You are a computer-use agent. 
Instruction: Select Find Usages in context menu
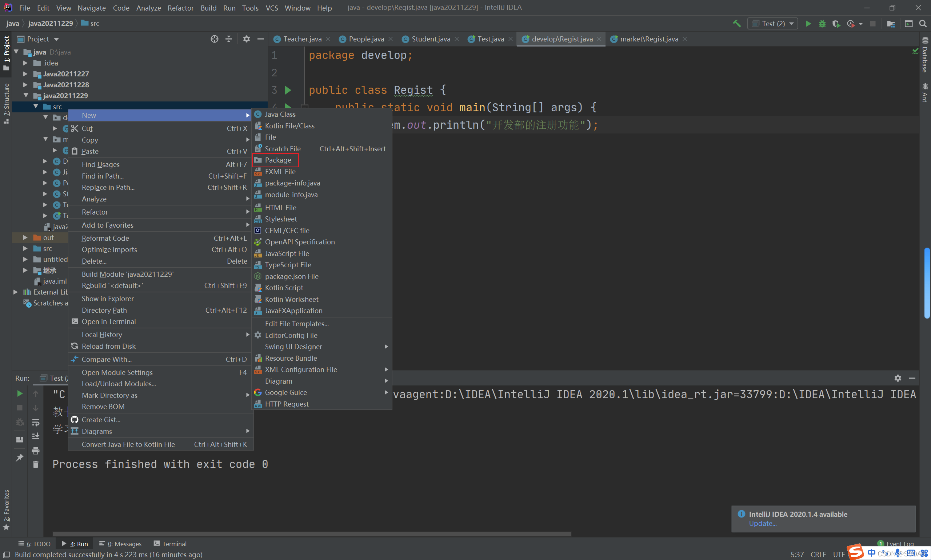(160, 164)
